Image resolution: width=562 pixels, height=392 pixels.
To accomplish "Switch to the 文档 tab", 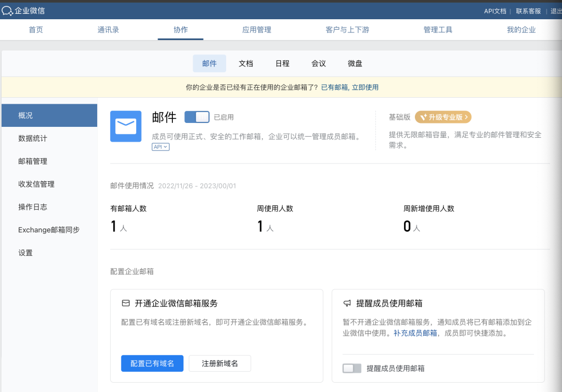I will click(245, 63).
